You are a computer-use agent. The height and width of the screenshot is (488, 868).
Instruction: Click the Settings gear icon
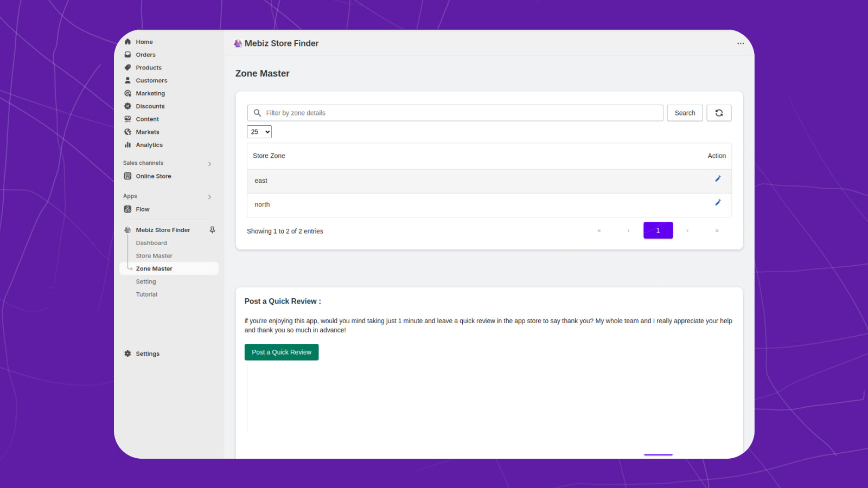pos(127,354)
